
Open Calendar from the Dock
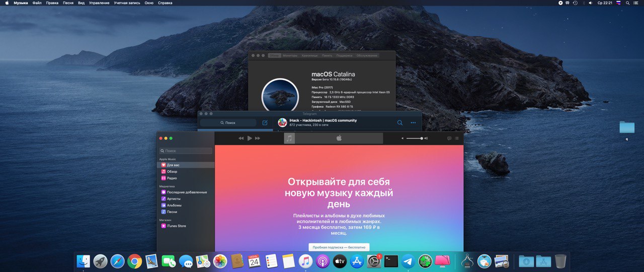(254, 261)
